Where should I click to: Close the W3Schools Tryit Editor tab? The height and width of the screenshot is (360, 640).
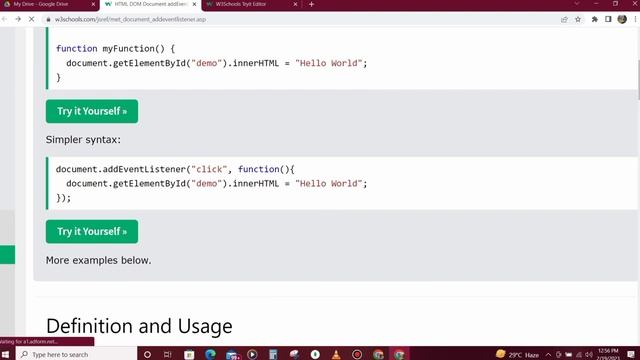(x=296, y=4)
